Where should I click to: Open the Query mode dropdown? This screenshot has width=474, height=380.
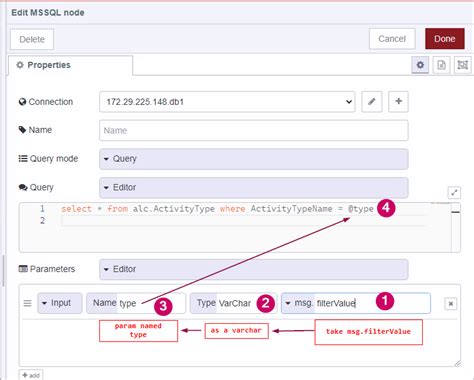[254, 159]
